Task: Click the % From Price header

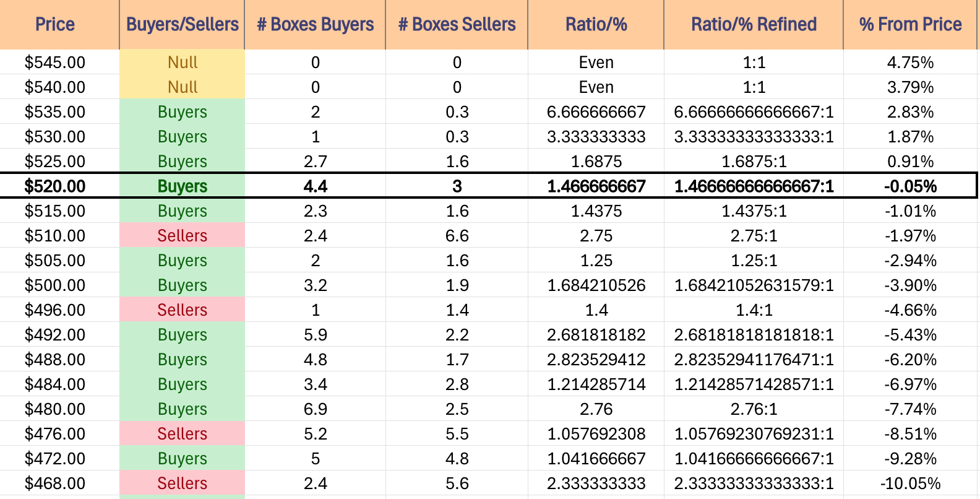Action: pyautogui.click(x=910, y=25)
